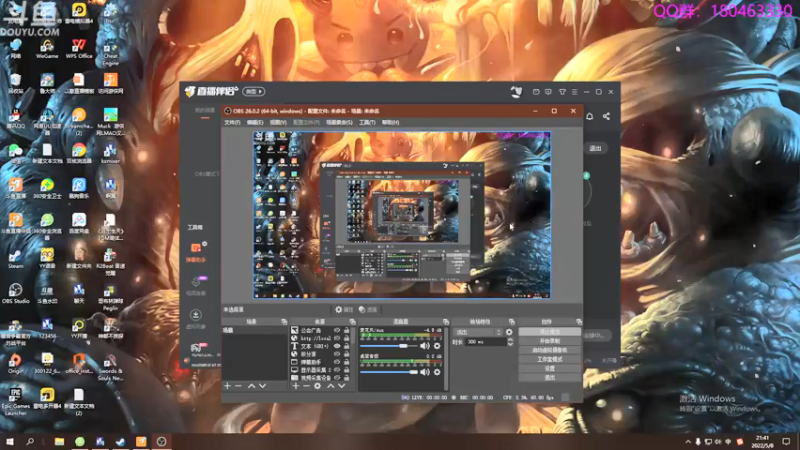This screenshot has width=800, height=450.
Task: Move source up in sources list
Action: (331, 386)
